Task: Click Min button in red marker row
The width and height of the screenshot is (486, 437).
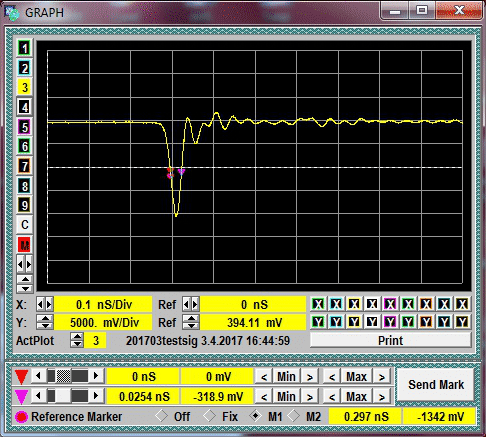Action: pos(286,377)
